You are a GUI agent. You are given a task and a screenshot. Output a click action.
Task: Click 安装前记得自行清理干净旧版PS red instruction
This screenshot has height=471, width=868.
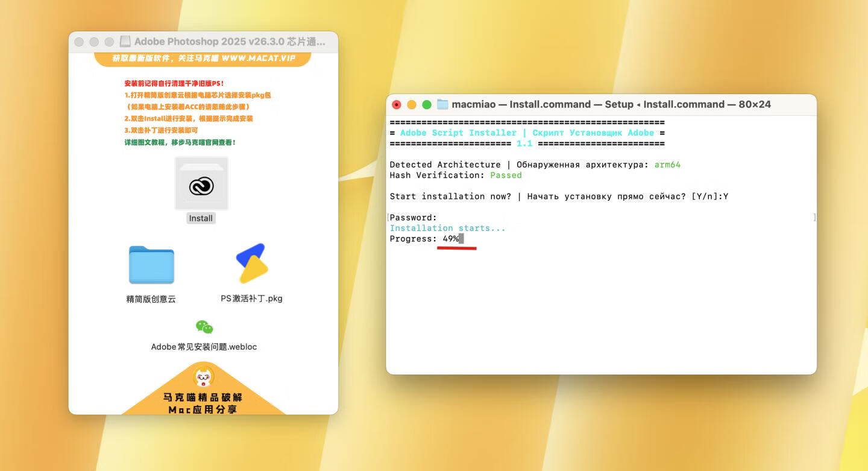(x=174, y=83)
